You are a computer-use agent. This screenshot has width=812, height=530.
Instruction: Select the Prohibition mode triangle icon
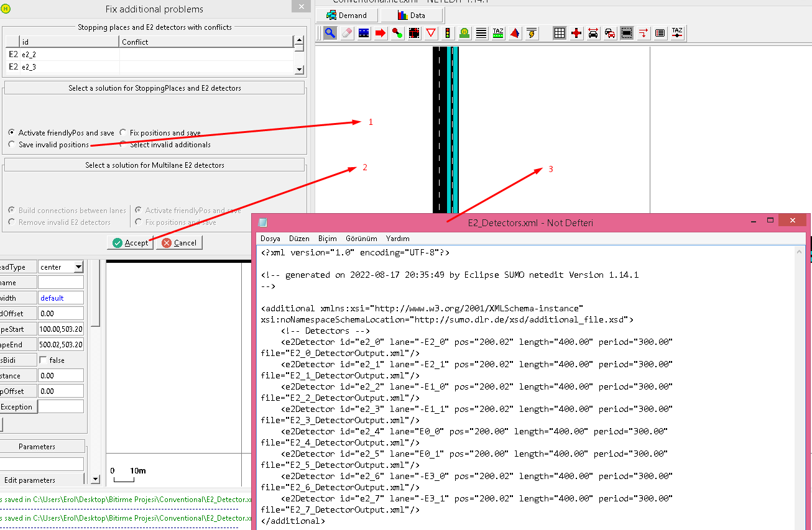(431, 33)
